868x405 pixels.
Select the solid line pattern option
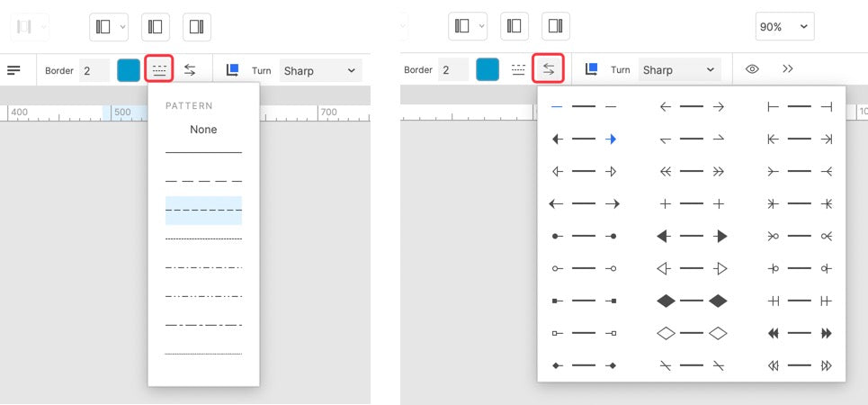[x=203, y=152]
